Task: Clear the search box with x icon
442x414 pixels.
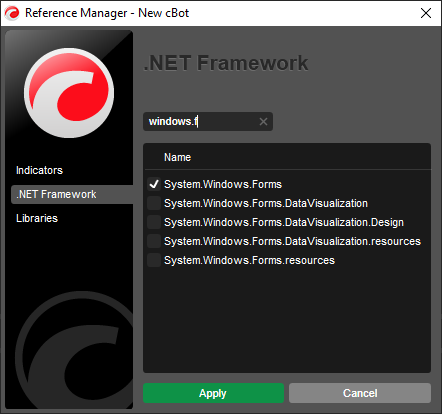Action: point(263,122)
